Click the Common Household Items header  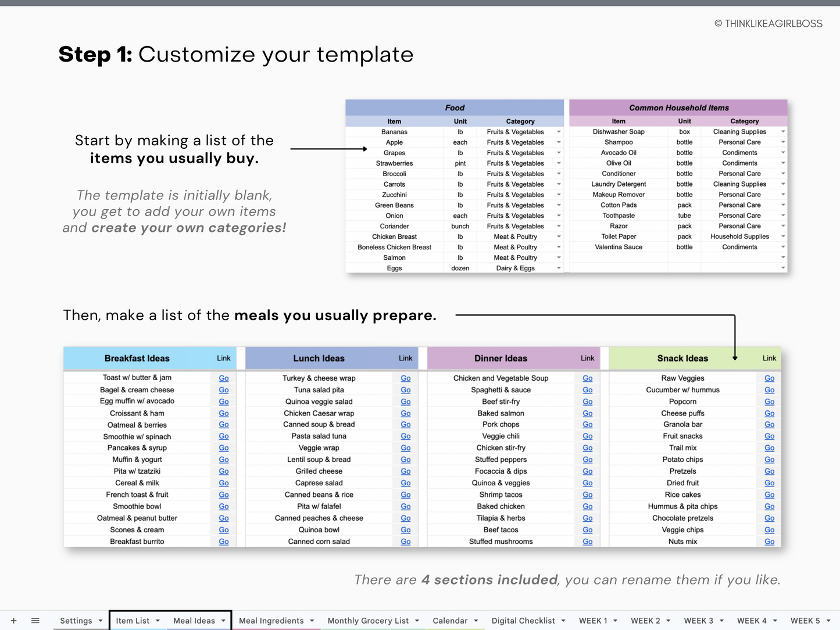pyautogui.click(x=678, y=108)
